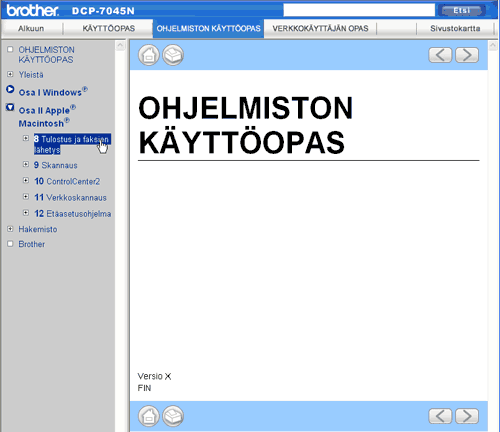
Task: Click the bottom print icon
Action: [x=173, y=416]
